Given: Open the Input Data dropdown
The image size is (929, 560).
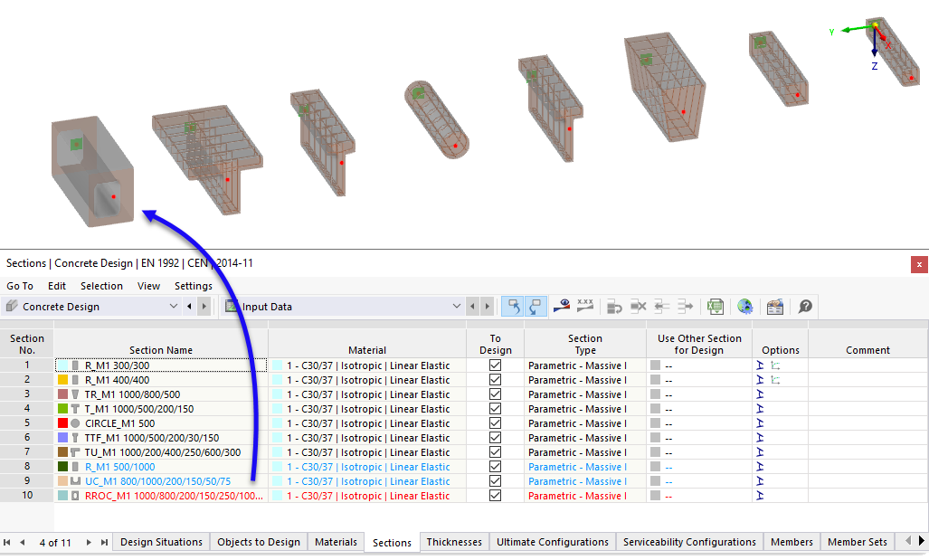Looking at the screenshot, I should (456, 307).
